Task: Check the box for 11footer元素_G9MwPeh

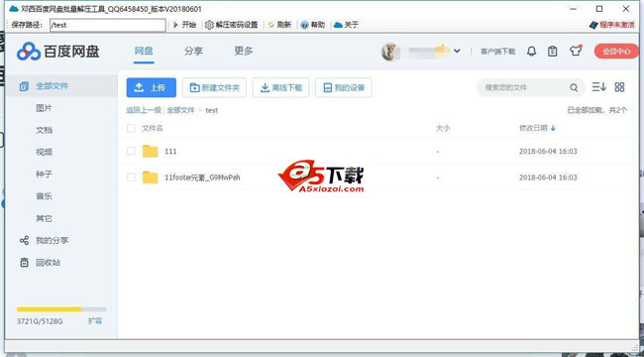Action: (x=131, y=178)
